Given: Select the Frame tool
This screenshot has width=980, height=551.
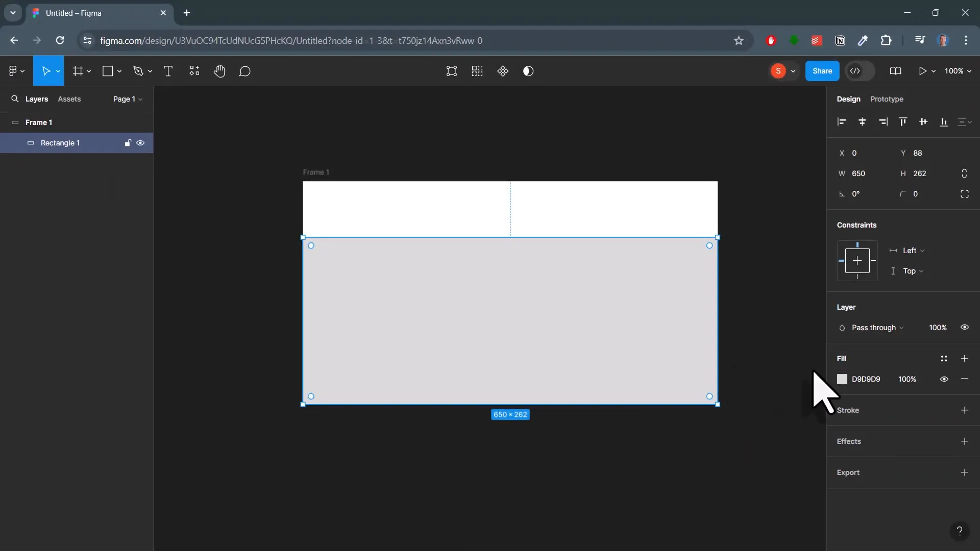Looking at the screenshot, I should click(x=79, y=71).
